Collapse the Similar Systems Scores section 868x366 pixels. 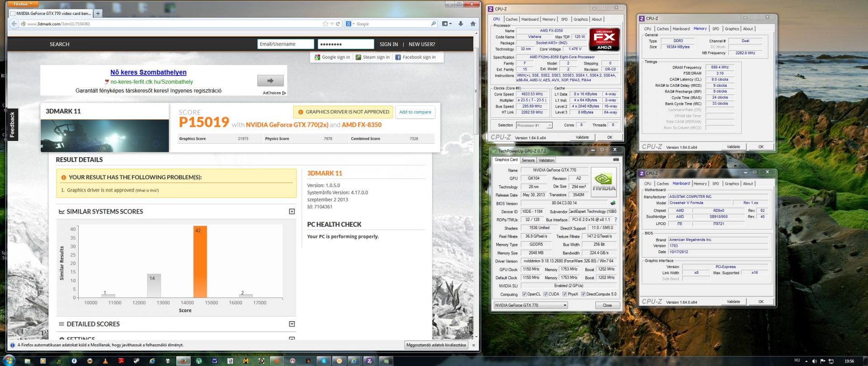coord(292,211)
